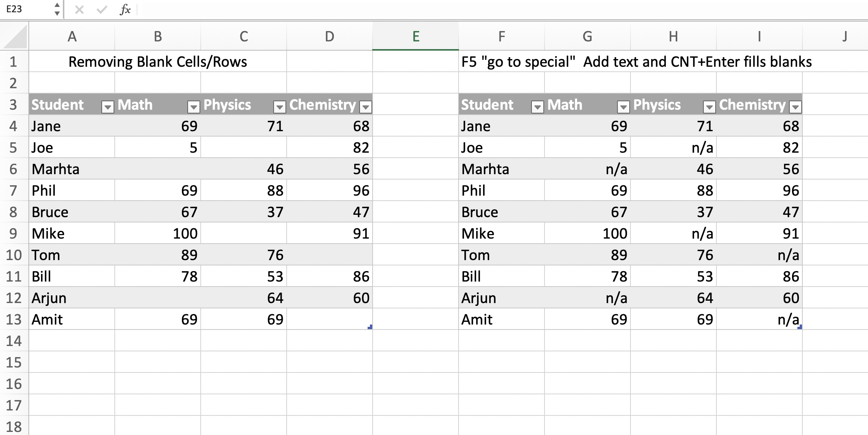Select row 10 header
Screen dimensions: 868x435
point(14,255)
